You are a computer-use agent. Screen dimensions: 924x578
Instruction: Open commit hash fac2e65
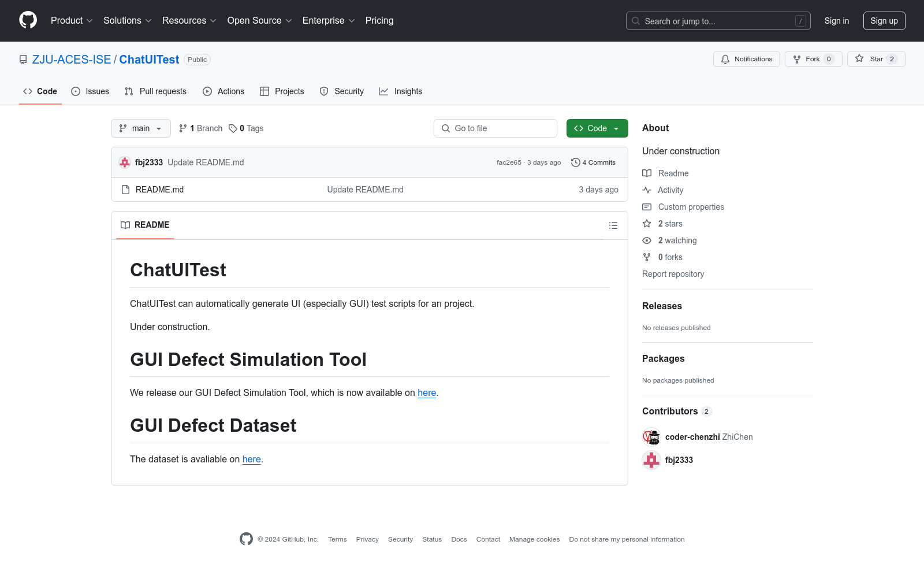click(x=509, y=162)
